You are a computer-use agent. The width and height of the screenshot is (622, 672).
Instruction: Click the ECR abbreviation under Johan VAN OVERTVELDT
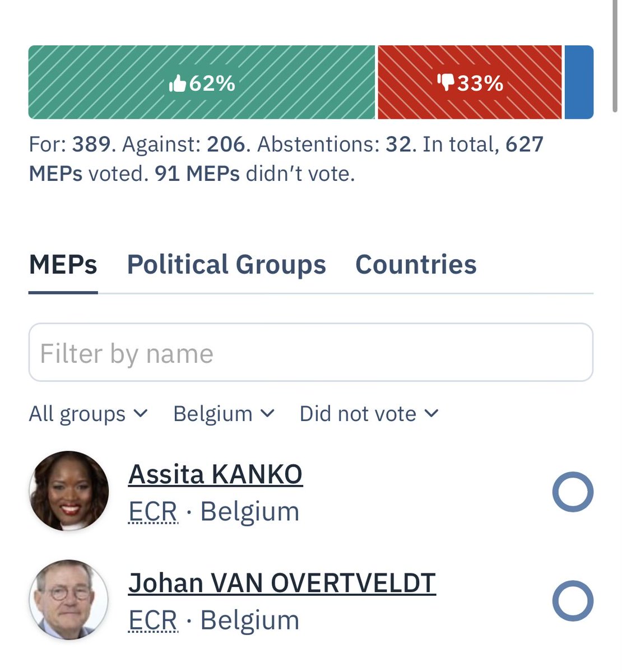click(x=153, y=620)
